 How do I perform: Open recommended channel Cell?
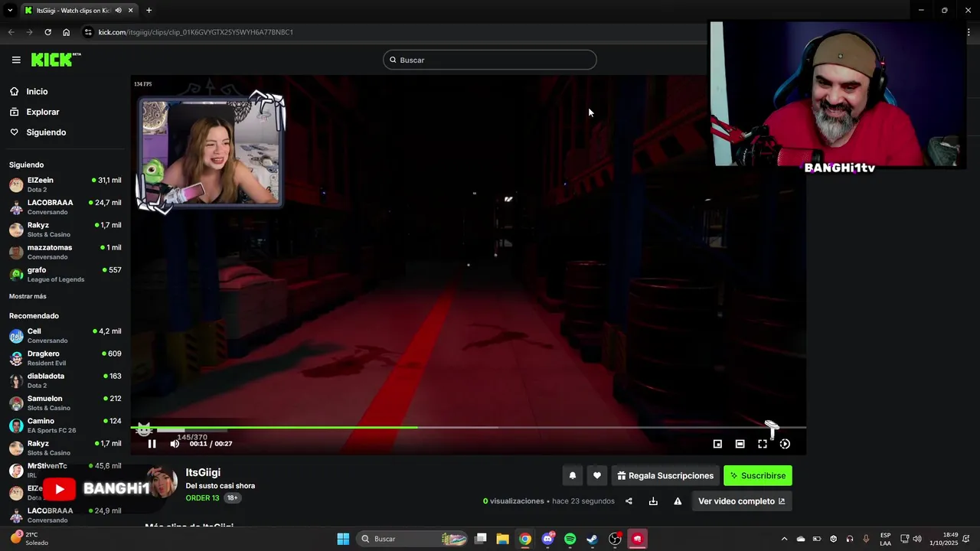point(64,335)
